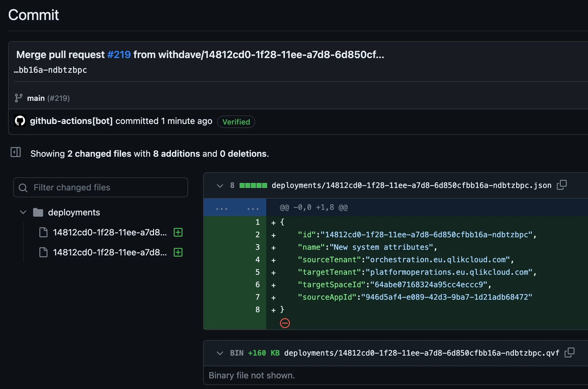Click the document icon beside second changed file
The width and height of the screenshot is (588, 389).
43,252
